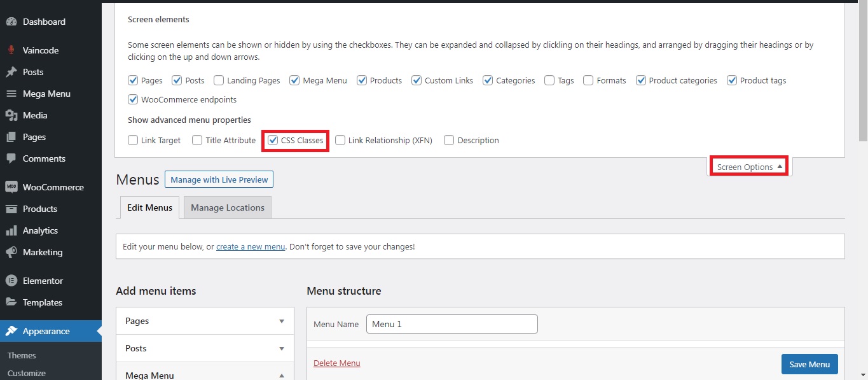This screenshot has width=868, height=380.
Task: Open Posts via the pin icon
Action: pos(11,72)
